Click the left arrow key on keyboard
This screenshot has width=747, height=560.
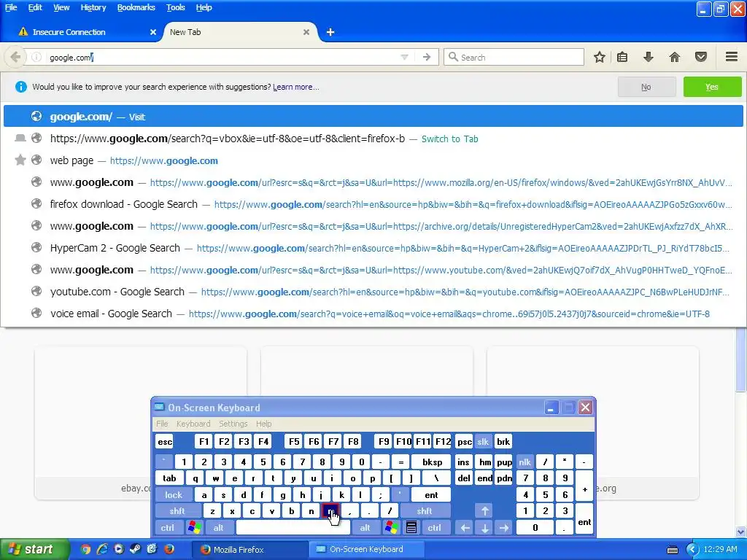click(x=465, y=527)
